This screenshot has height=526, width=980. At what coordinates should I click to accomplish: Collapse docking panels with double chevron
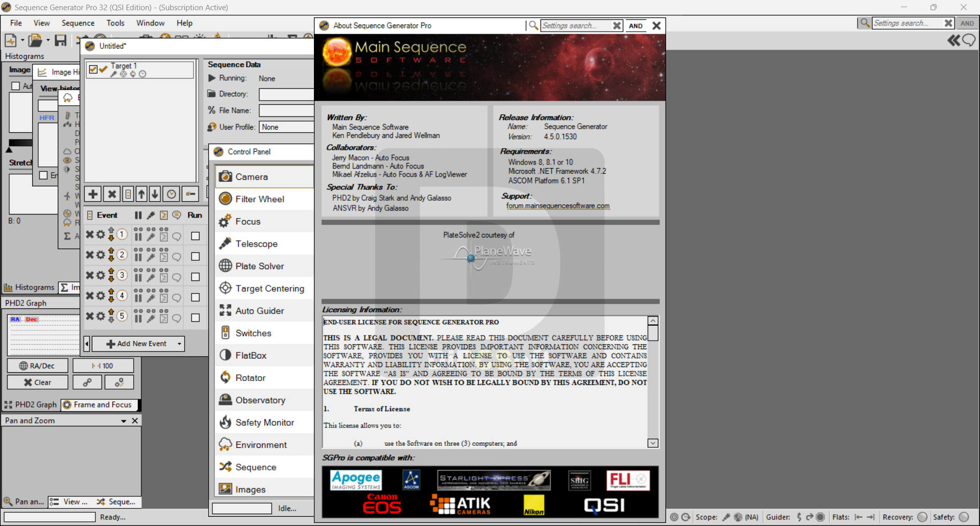953,40
